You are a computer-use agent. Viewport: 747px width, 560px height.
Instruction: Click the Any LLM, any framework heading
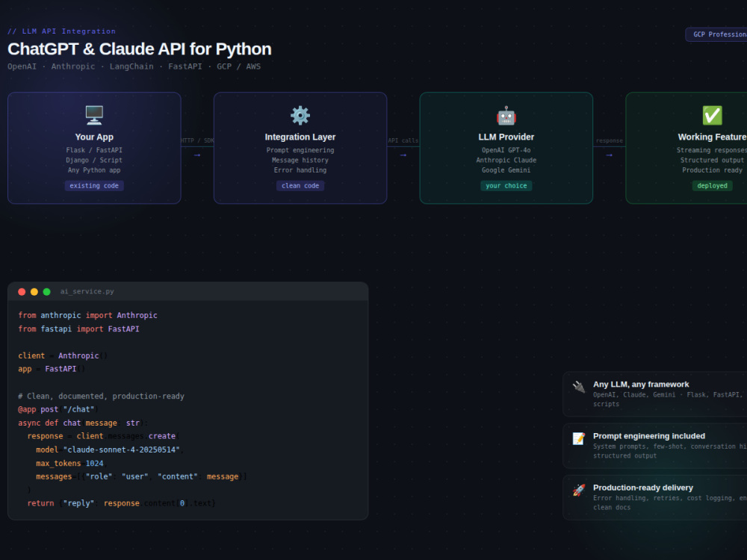tap(641, 385)
